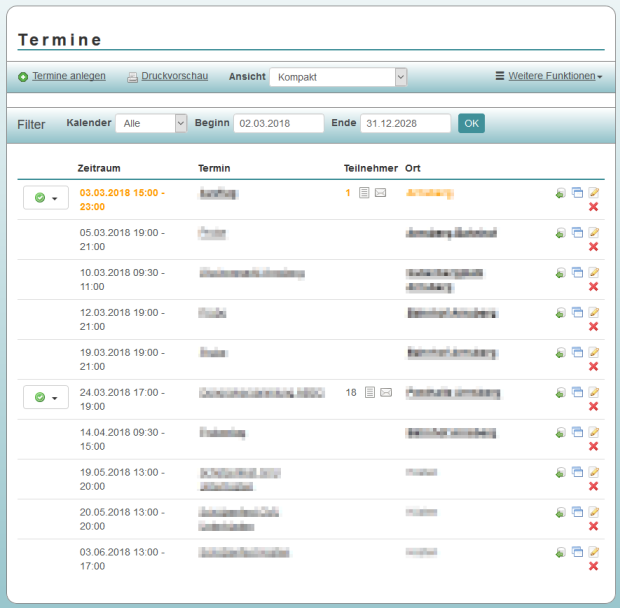Click the Termine anlegen link

pyautogui.click(x=69, y=76)
